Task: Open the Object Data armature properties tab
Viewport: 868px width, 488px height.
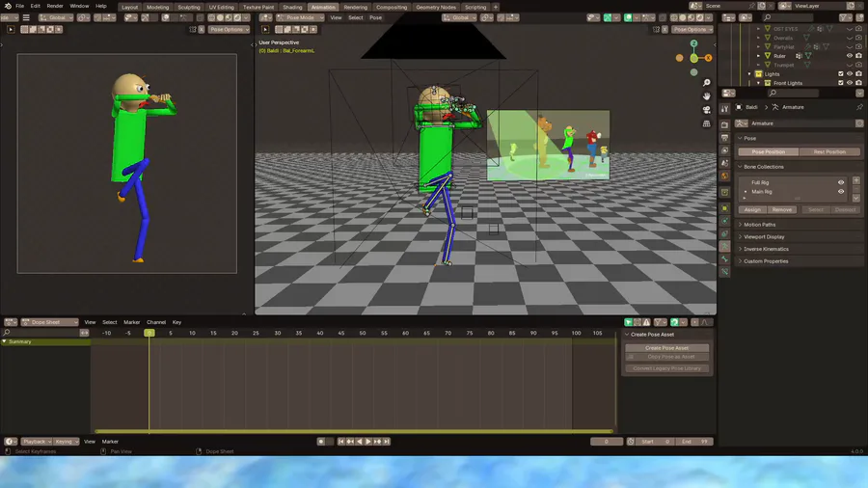Action: point(724,246)
